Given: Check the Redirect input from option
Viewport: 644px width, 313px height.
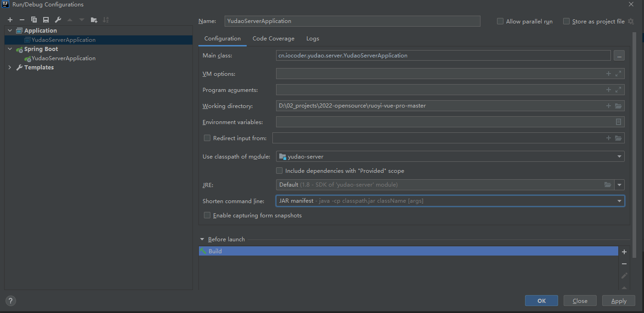Looking at the screenshot, I should 207,138.
